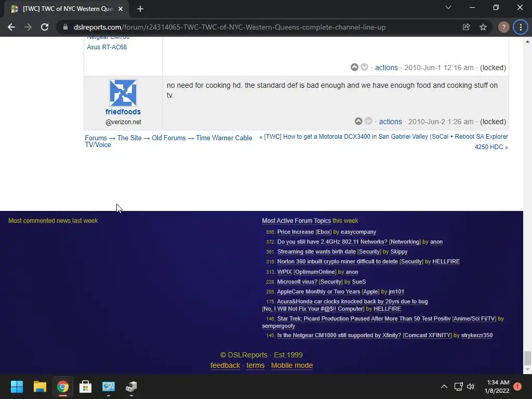Open the Windows Start menu
Viewport: 532px width, 399px height.
pos(17,387)
